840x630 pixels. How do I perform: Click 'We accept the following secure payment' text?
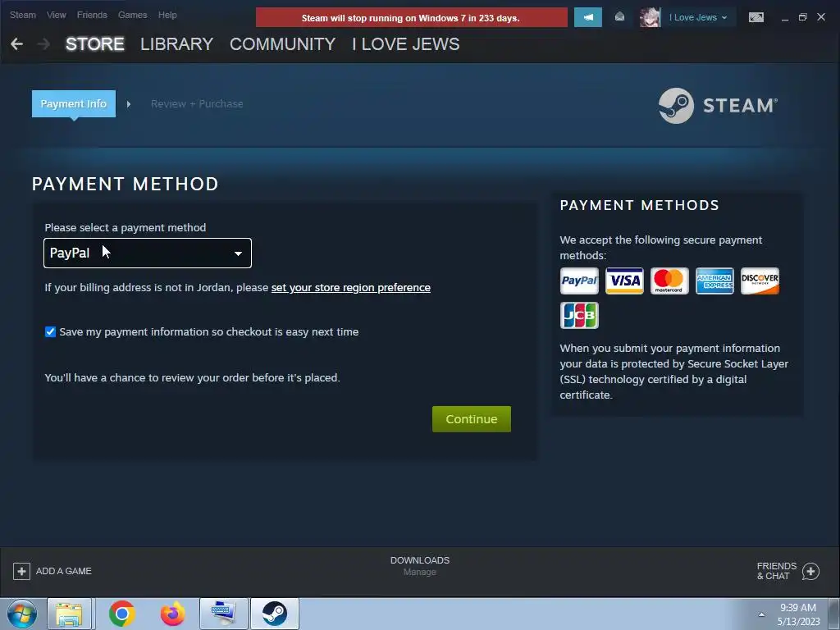[x=660, y=248]
